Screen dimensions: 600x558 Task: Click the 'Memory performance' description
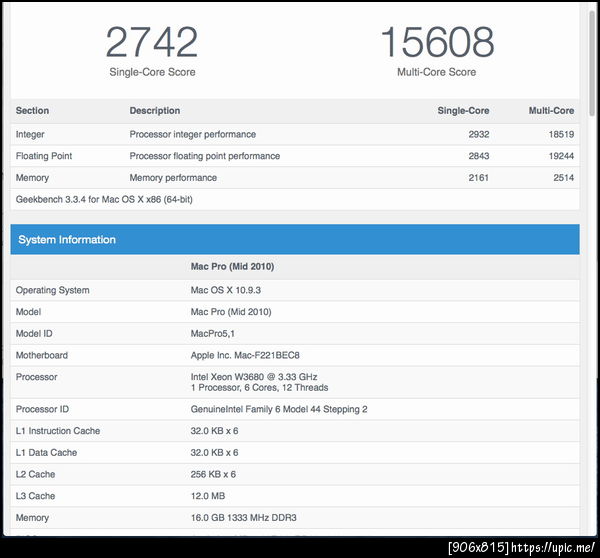(x=173, y=178)
